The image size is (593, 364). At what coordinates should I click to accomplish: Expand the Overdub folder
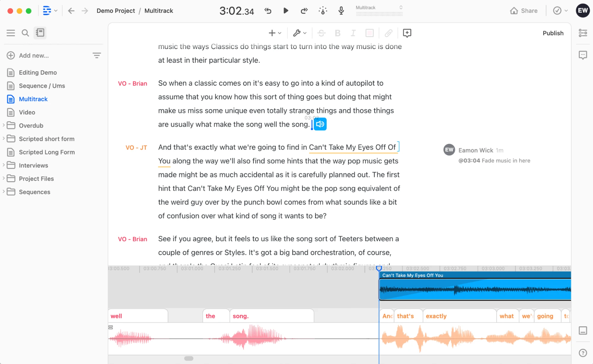(3, 125)
